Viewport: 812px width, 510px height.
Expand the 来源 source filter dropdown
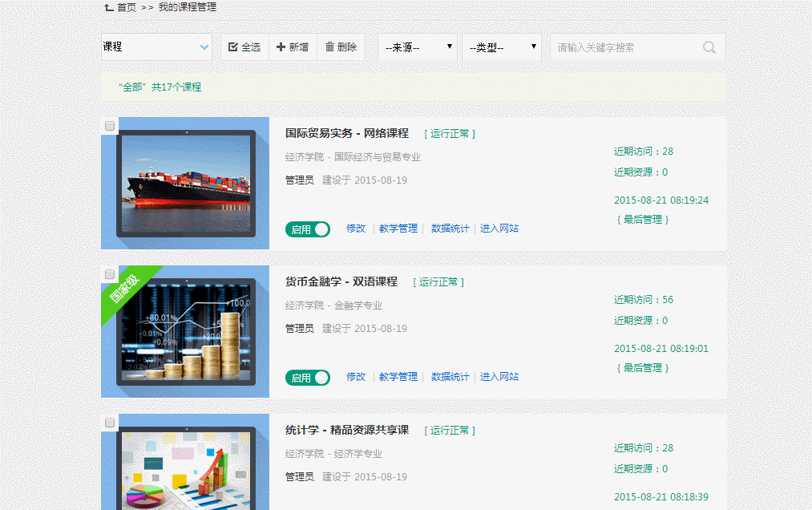coord(418,47)
